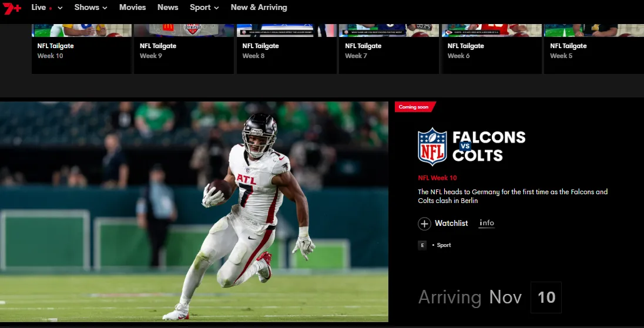644x328 pixels.
Task: Open the Shows dropdown menu
Action: pyautogui.click(x=90, y=8)
